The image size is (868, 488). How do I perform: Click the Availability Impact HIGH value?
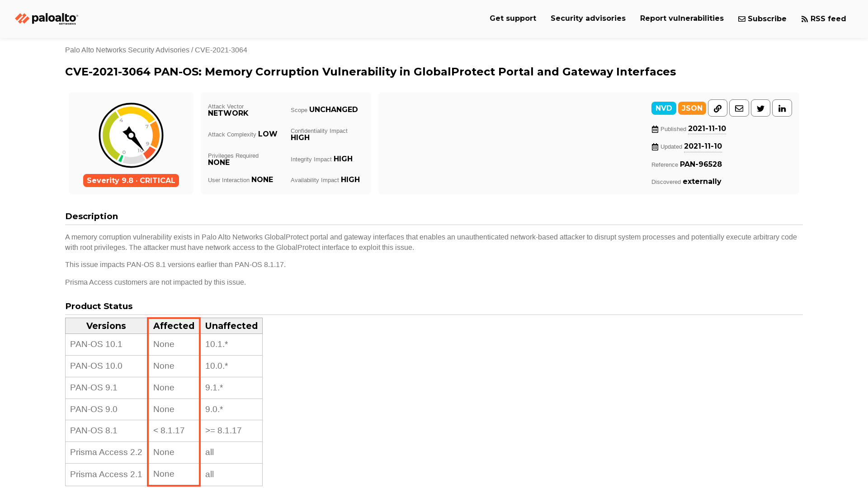[350, 180]
